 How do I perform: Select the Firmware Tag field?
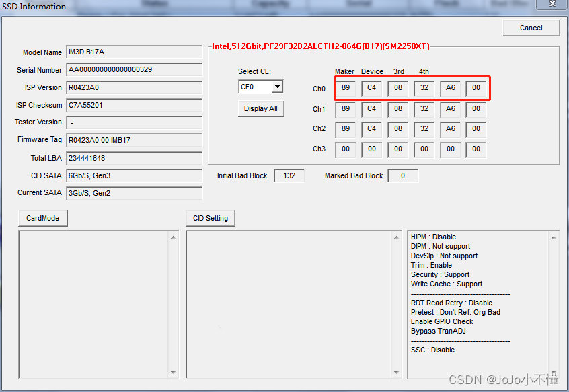135,140
